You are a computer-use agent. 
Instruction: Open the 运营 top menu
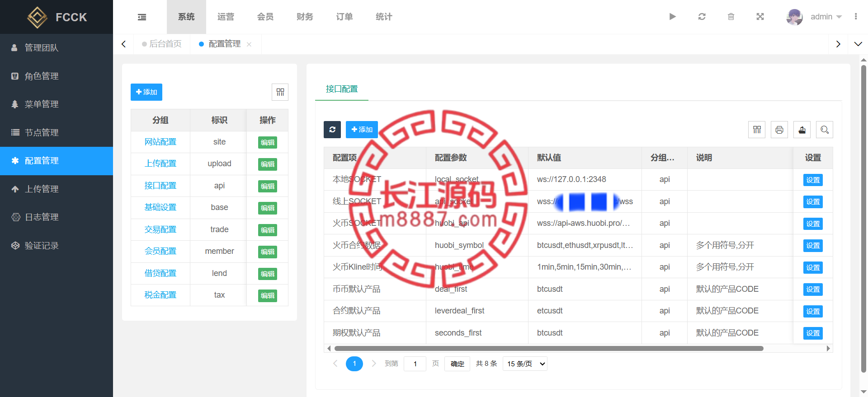pyautogui.click(x=226, y=17)
